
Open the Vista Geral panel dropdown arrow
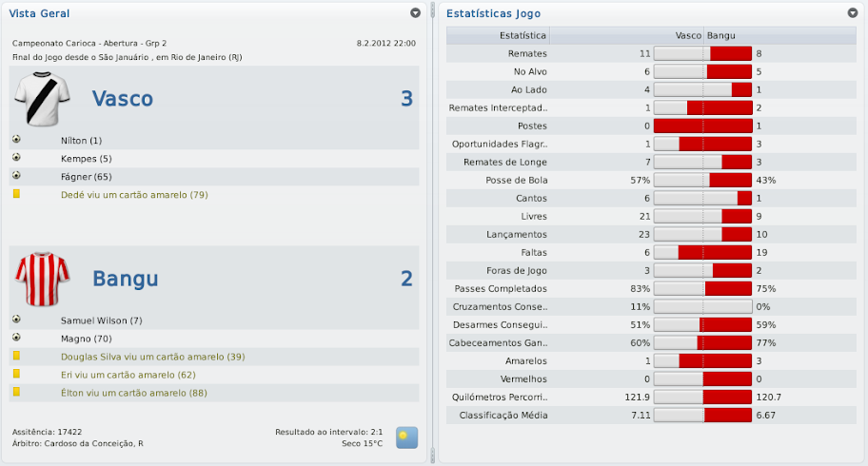[415, 13]
